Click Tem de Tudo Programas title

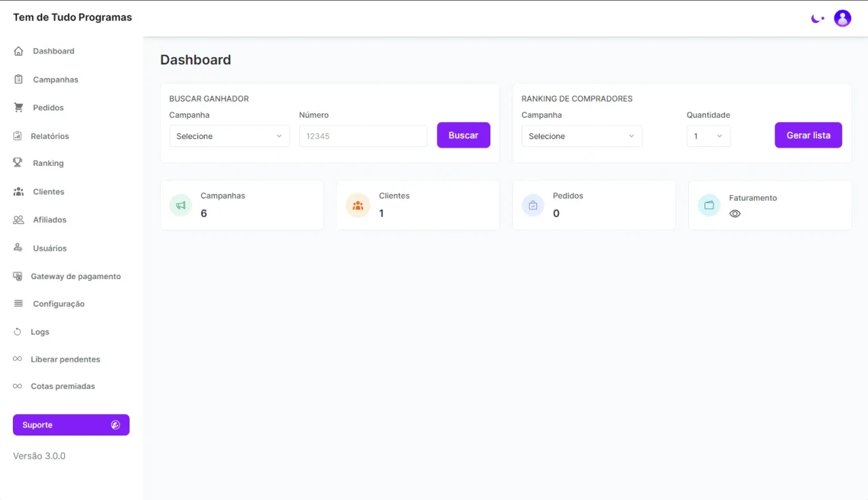tap(73, 17)
